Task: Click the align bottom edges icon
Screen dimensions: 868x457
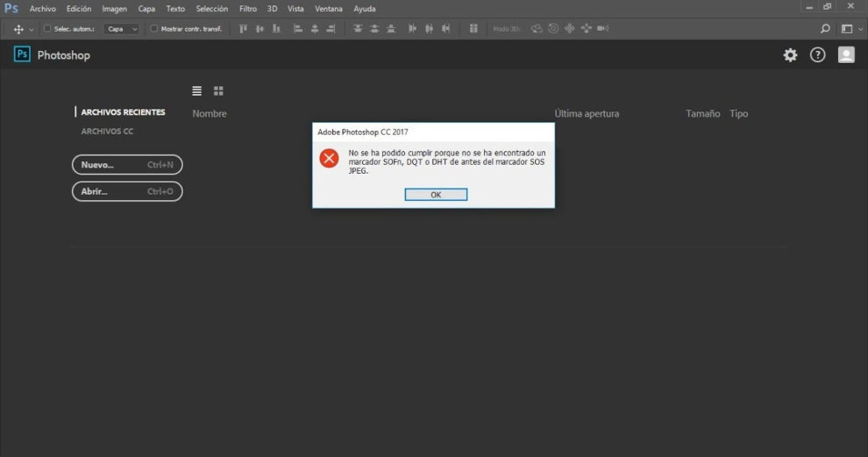Action: 276,29
